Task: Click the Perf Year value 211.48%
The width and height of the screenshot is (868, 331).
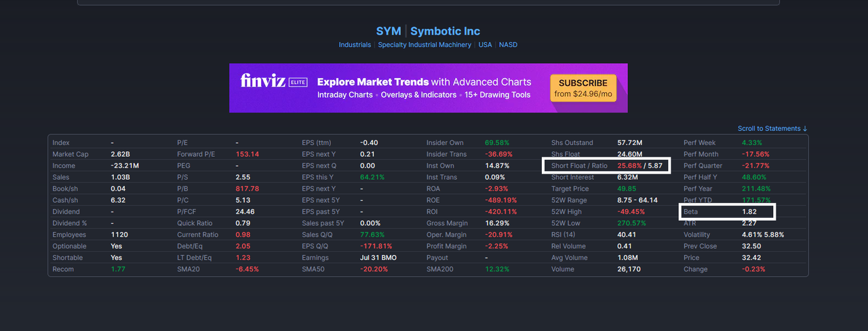Action: tap(756, 189)
